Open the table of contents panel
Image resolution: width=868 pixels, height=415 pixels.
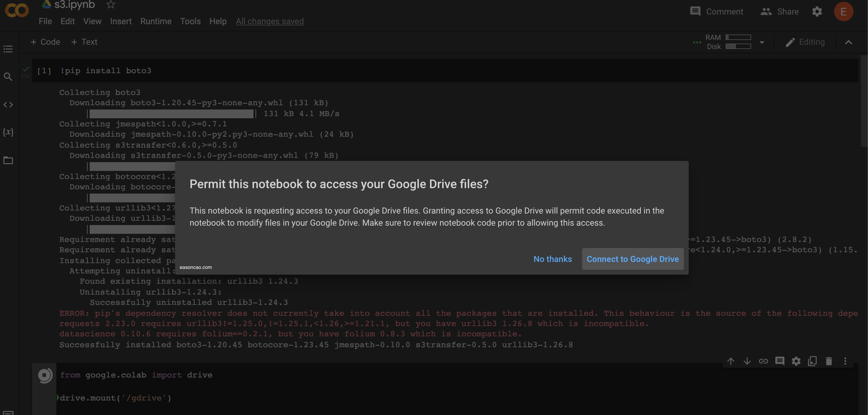point(8,49)
